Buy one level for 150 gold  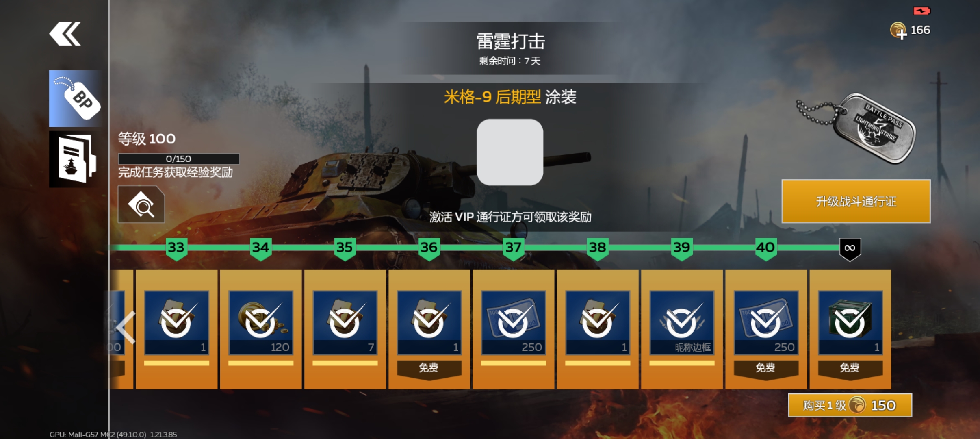[x=850, y=405]
